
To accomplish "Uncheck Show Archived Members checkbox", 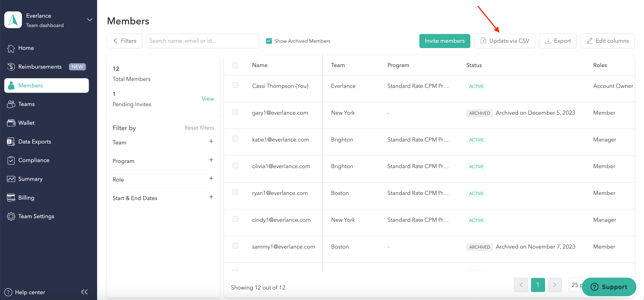I will tap(269, 41).
